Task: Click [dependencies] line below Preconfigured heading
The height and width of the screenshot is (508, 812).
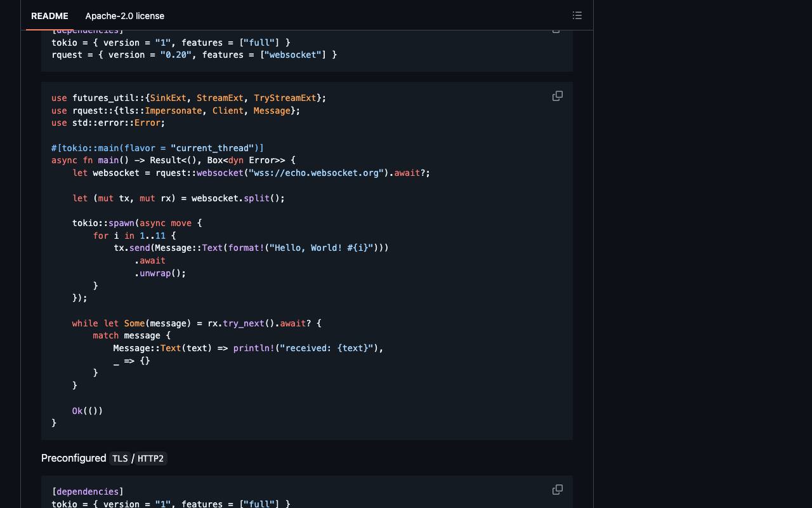Action: click(88, 491)
